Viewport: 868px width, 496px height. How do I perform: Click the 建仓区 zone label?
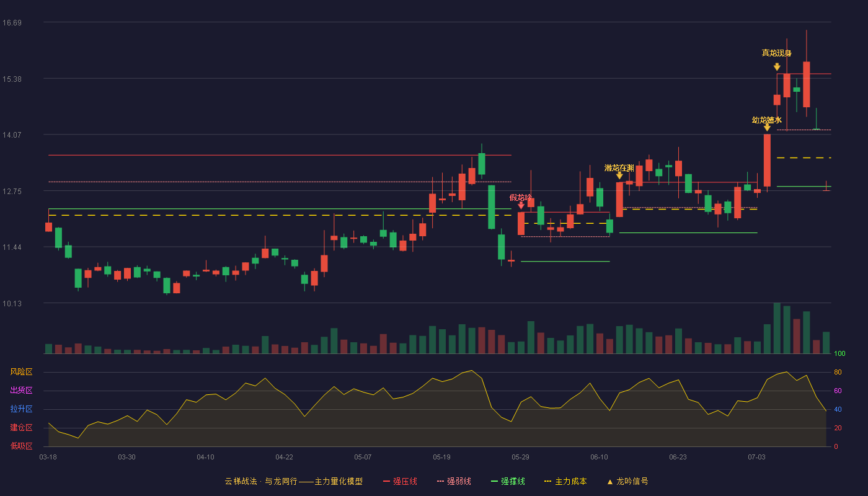coord(21,428)
